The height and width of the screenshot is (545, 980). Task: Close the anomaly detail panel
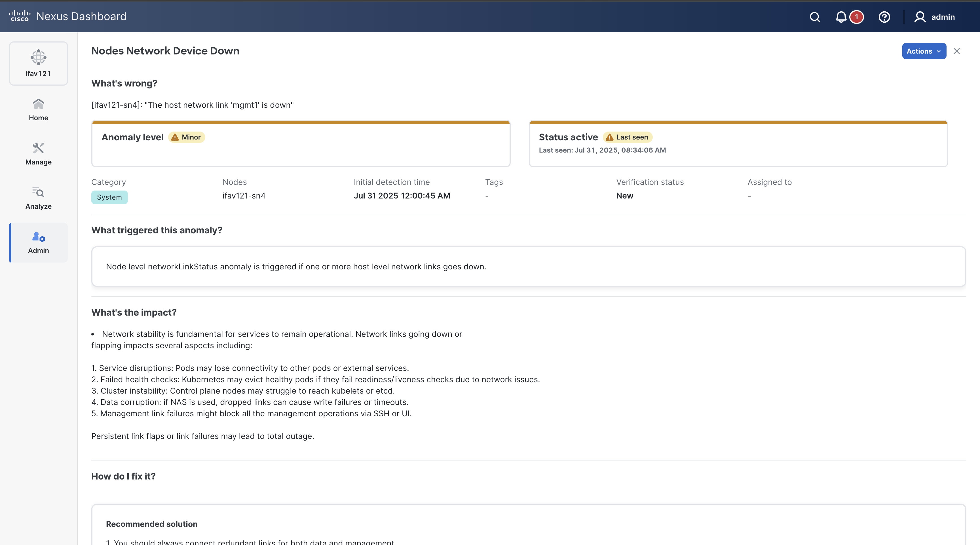point(956,51)
